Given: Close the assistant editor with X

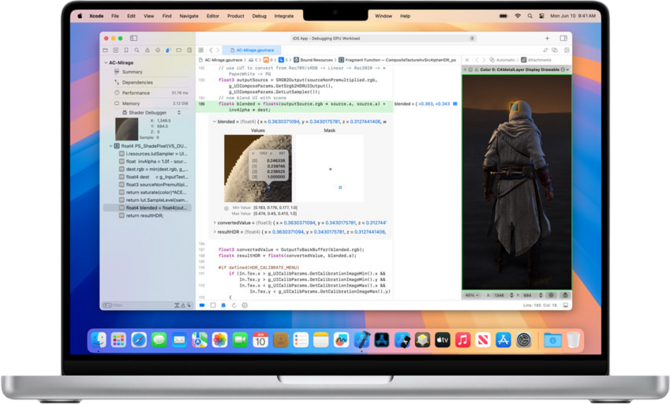Looking at the screenshot, I should (x=467, y=60).
